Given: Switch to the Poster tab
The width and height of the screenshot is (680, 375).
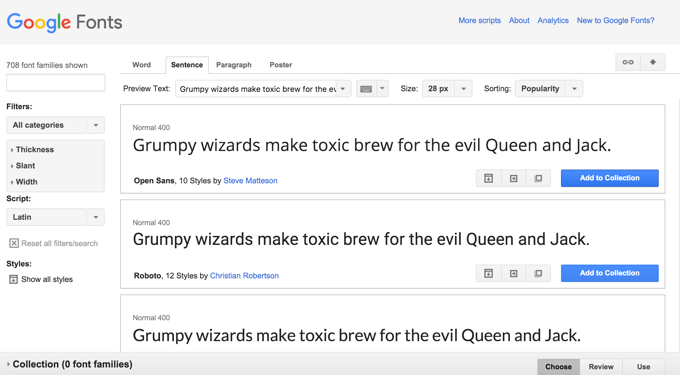Looking at the screenshot, I should (281, 65).
